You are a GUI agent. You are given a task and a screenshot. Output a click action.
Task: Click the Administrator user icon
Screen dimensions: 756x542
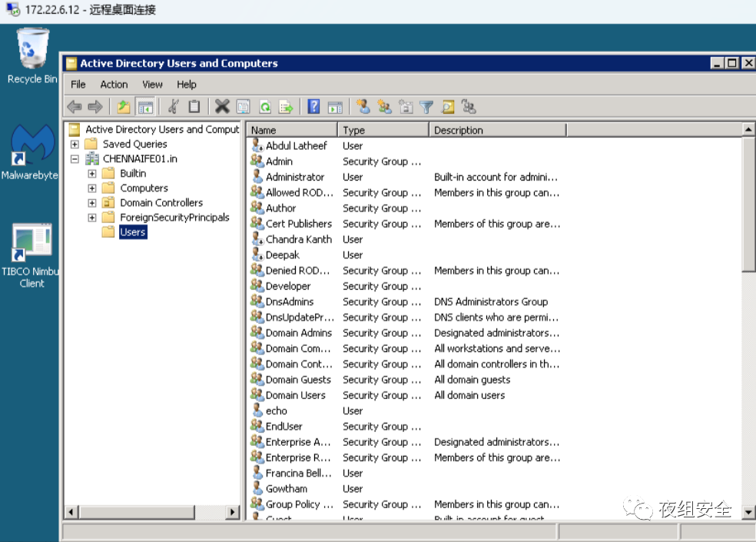[257, 177]
